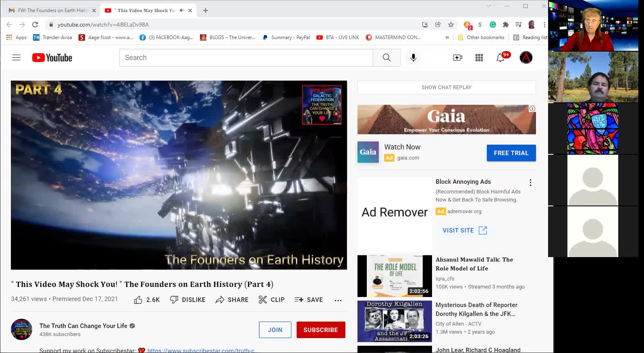The width and height of the screenshot is (644, 353).
Task: Open the Grammarly extension icon
Action: click(493, 25)
